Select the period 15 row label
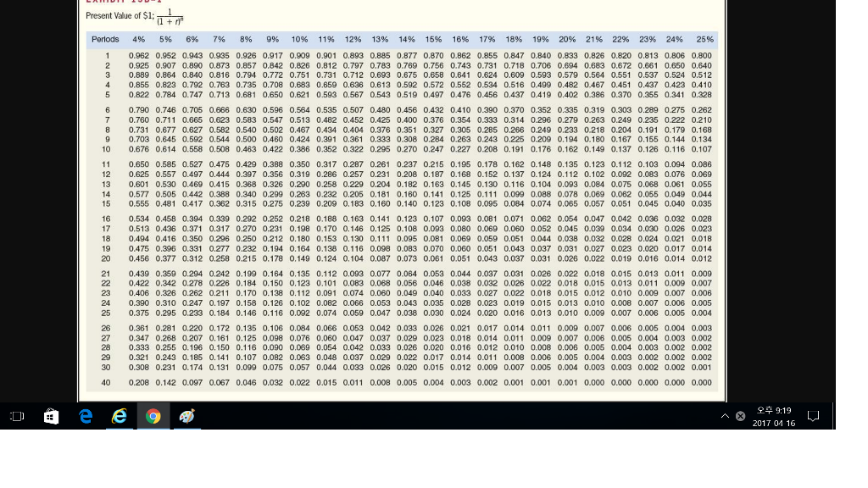The image size is (868, 488). 106,203
